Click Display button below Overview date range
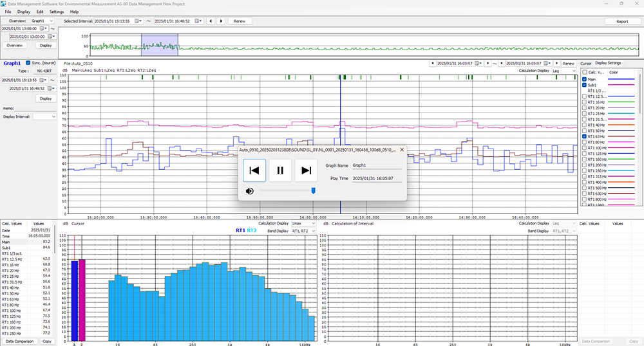Viewport: 644px width, 346px height. (x=46, y=46)
